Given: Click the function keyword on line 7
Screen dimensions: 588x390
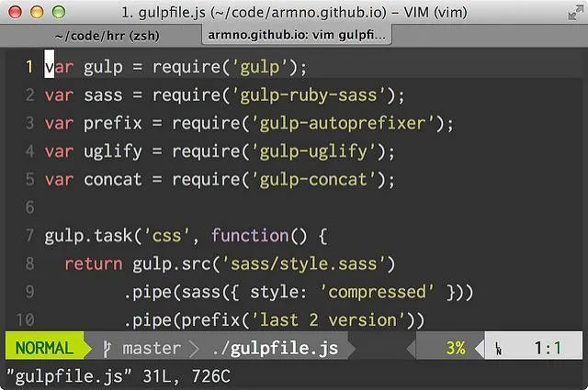Looking at the screenshot, I should click(250, 236).
